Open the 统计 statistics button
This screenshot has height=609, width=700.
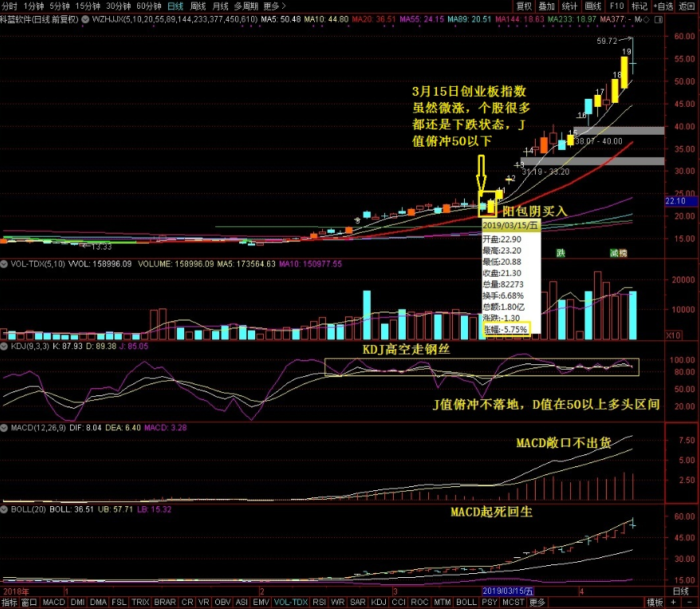click(x=569, y=6)
